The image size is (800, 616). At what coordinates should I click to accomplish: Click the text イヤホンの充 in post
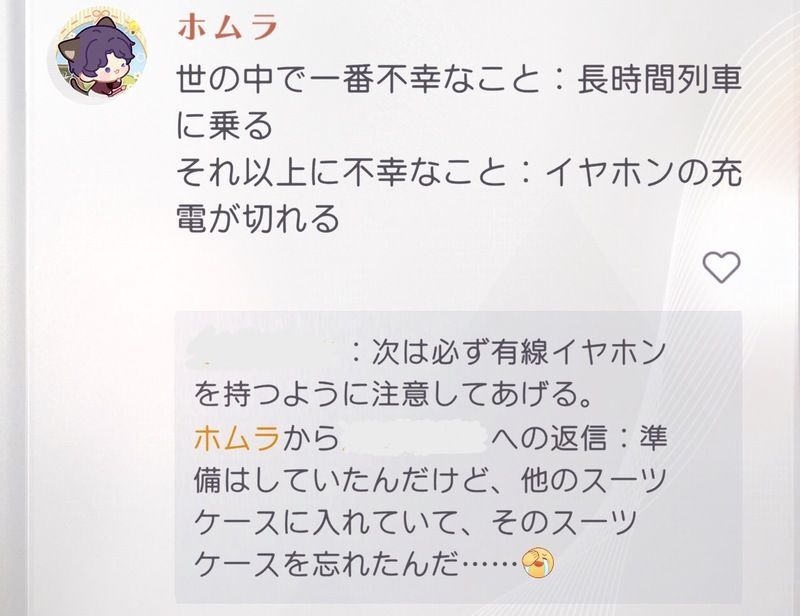644,173
